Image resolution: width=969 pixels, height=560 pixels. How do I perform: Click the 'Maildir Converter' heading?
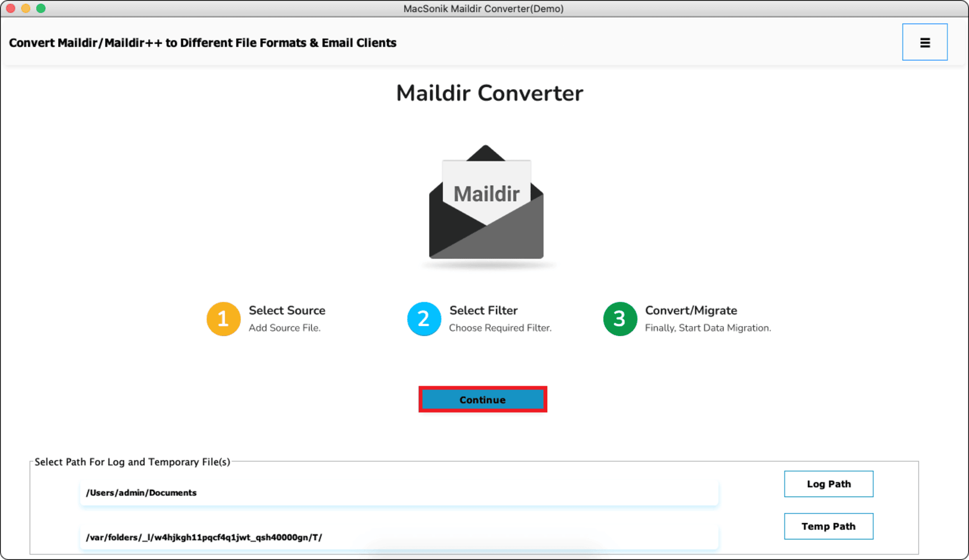coord(489,93)
